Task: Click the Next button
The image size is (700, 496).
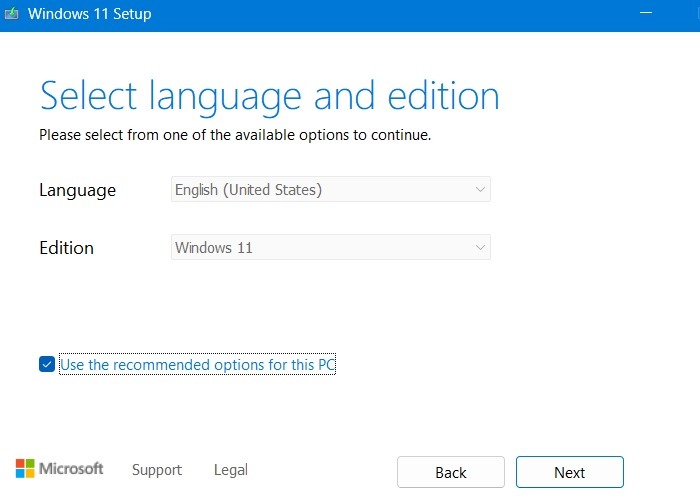Action: click(x=570, y=472)
